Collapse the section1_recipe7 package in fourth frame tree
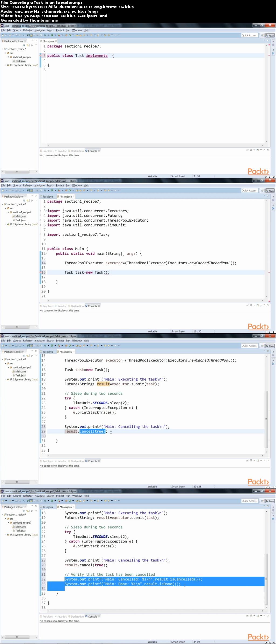The width and height of the screenshot is (276, 644). (x=8, y=523)
